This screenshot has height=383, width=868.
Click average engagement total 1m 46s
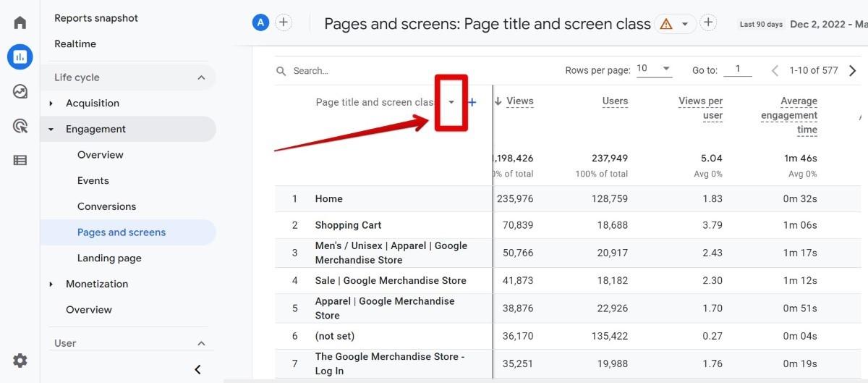(801, 159)
